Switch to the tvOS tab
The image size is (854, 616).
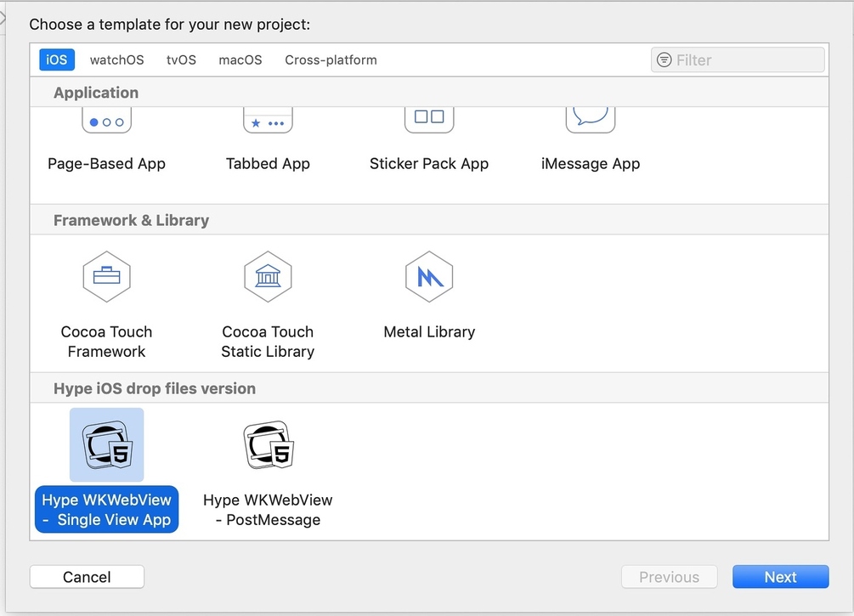point(181,60)
